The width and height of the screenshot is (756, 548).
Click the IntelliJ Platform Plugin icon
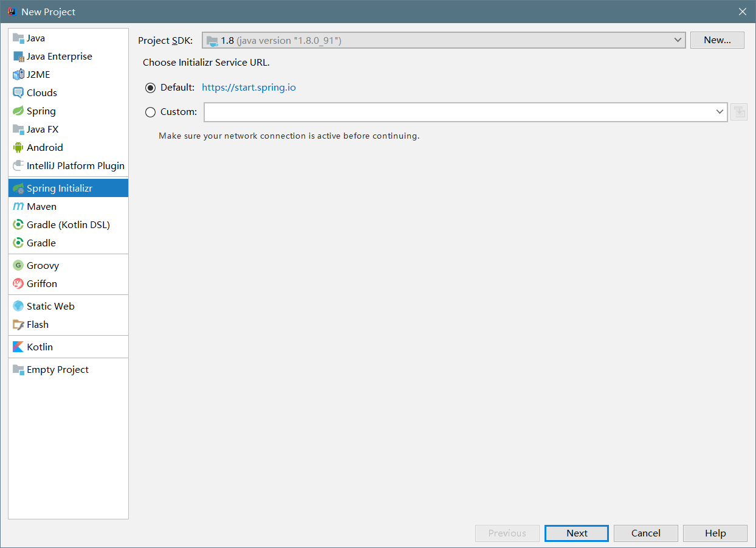click(18, 166)
